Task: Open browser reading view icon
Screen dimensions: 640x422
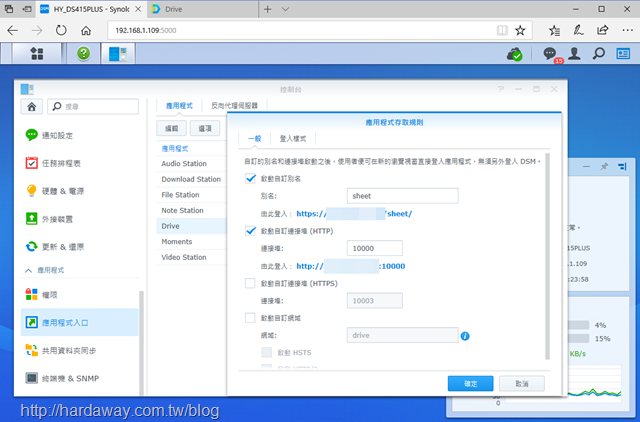Action: coord(502,30)
